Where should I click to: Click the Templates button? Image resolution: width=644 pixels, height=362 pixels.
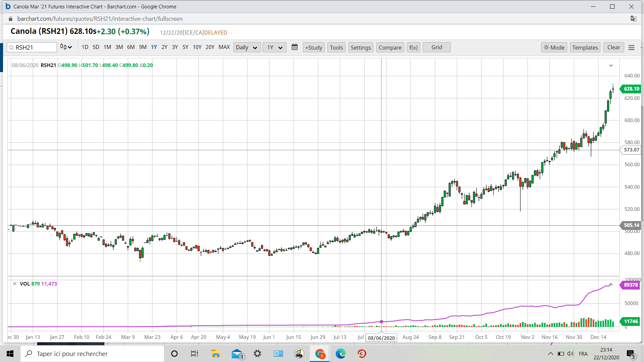(x=585, y=48)
